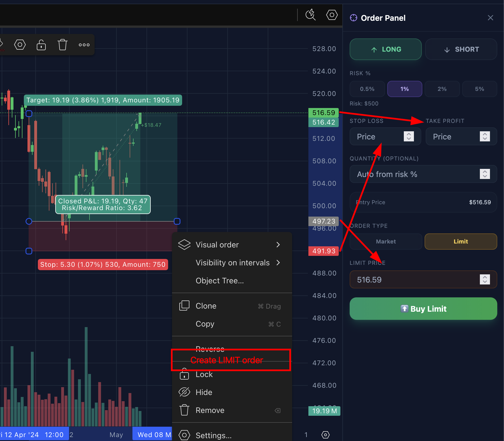This screenshot has height=441, width=504.
Task: Open more options three-dots in floating toolbar
Action: click(84, 45)
